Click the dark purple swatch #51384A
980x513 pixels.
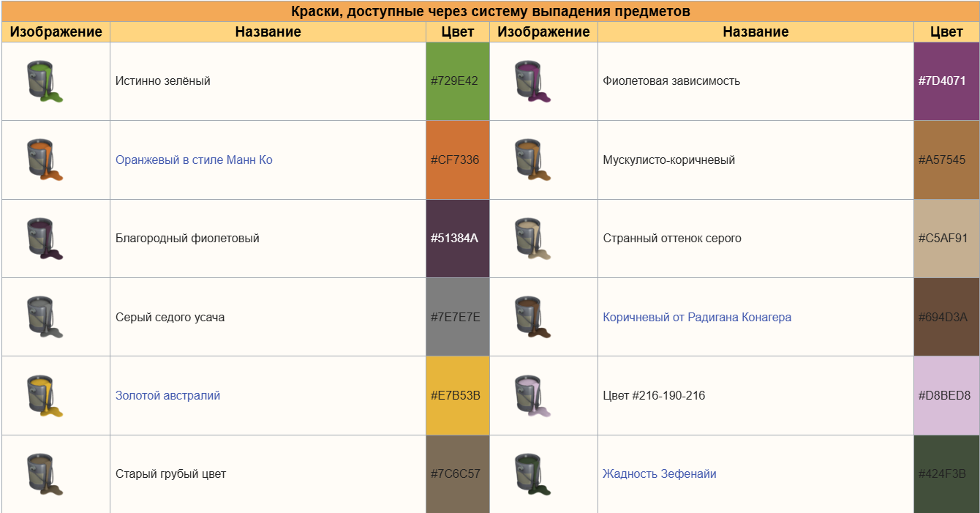pos(458,239)
